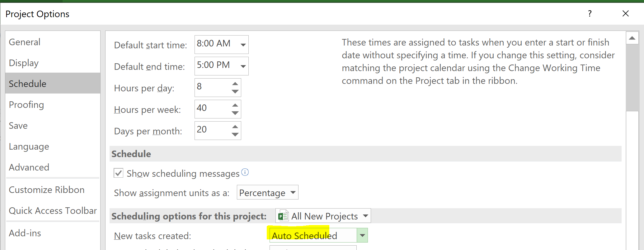The height and width of the screenshot is (250, 644).
Task: Go to Customize Ribbon settings
Action: pyautogui.click(x=47, y=190)
